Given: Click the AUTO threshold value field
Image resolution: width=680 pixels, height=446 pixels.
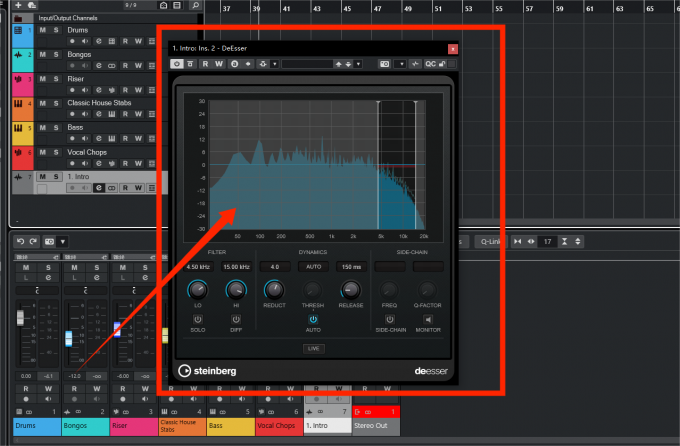Looking at the screenshot, I should pyautogui.click(x=313, y=267).
